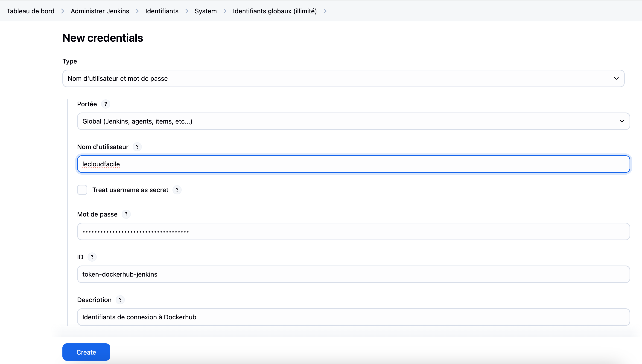Click the Mot de passe input field
This screenshot has height=364, width=642.
coord(353,231)
